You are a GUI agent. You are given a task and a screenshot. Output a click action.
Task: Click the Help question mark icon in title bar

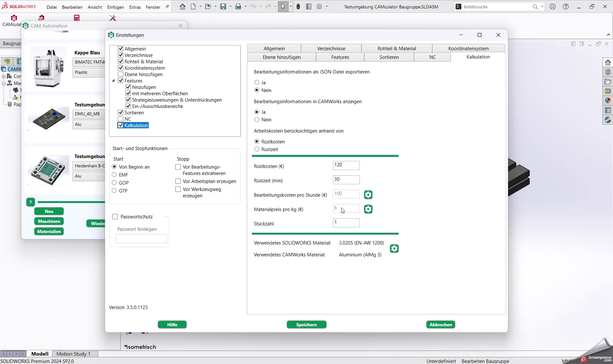point(566,6)
